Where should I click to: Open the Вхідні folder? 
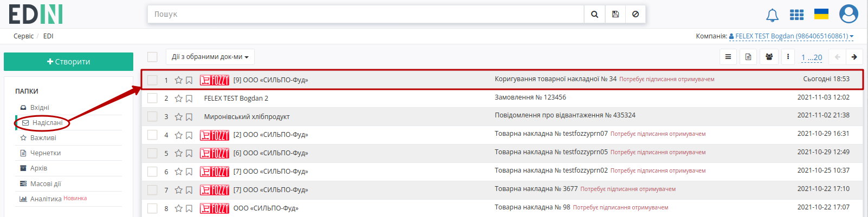(x=40, y=108)
